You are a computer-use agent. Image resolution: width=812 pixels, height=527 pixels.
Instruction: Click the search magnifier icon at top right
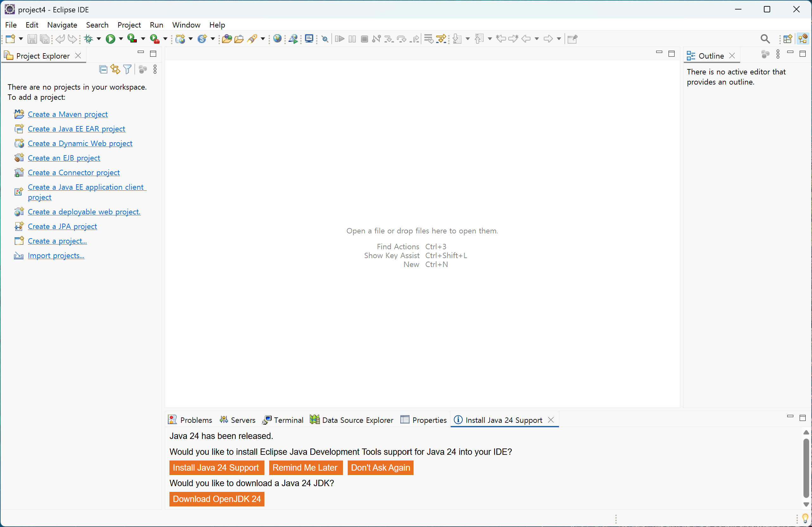click(x=765, y=39)
